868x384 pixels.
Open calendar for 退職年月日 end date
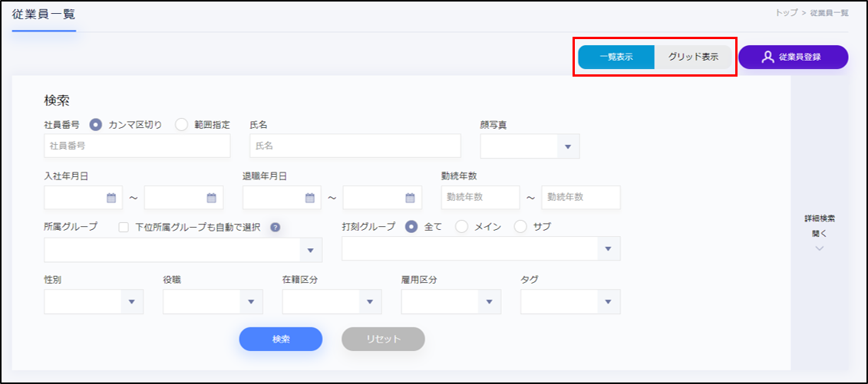(410, 198)
